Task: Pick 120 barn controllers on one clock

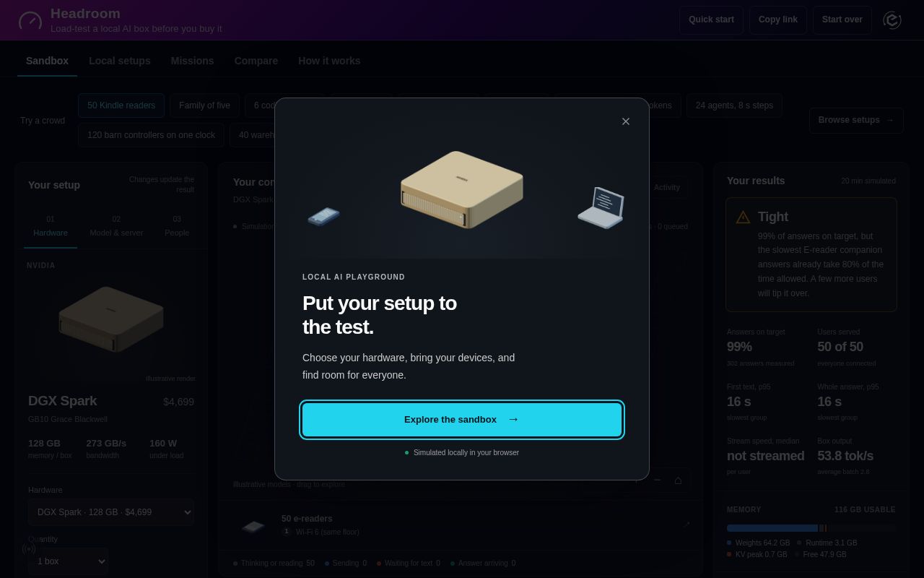Action: pos(151,135)
